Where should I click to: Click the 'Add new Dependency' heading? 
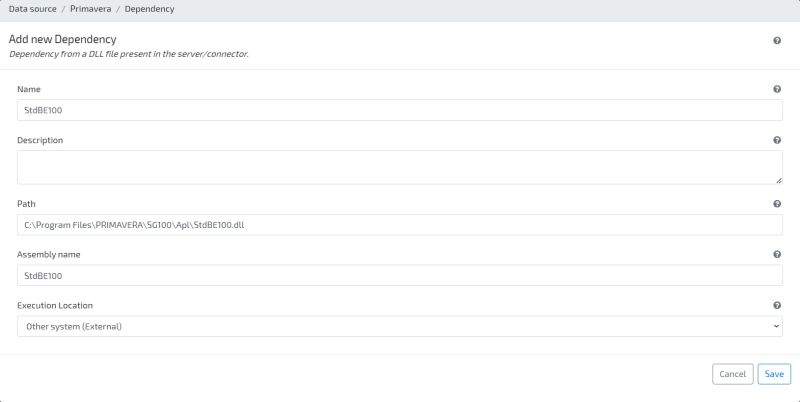(62, 39)
